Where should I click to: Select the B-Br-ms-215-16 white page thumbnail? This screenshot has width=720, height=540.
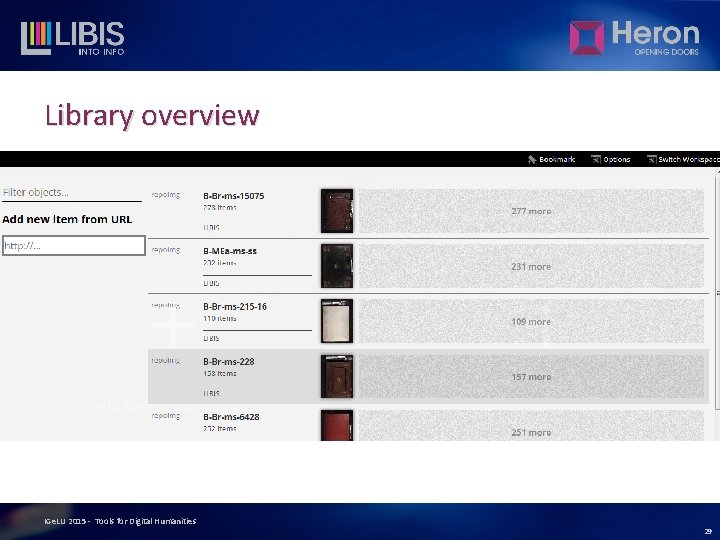point(337,321)
